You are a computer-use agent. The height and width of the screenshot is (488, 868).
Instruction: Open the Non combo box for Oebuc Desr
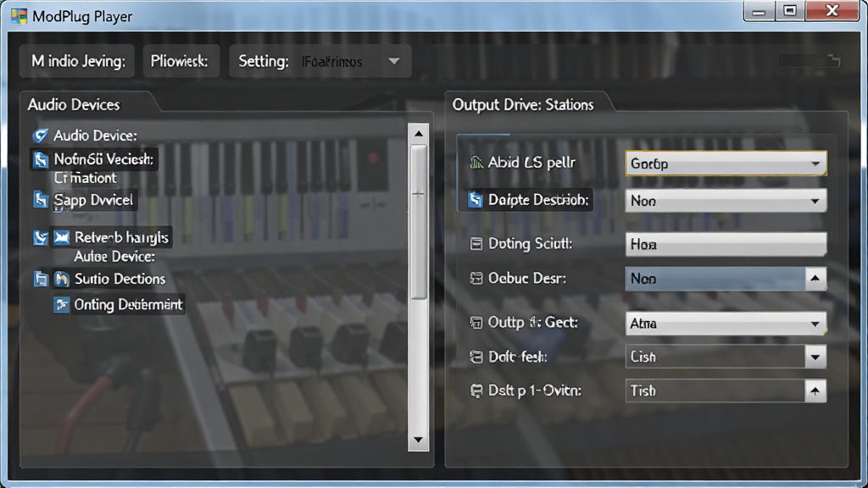coord(726,279)
